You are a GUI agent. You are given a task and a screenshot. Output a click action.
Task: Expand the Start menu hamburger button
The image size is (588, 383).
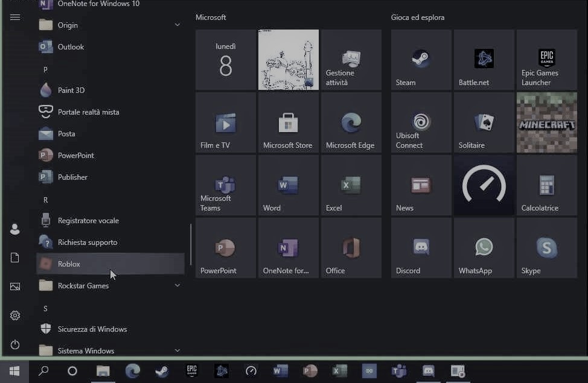point(15,17)
